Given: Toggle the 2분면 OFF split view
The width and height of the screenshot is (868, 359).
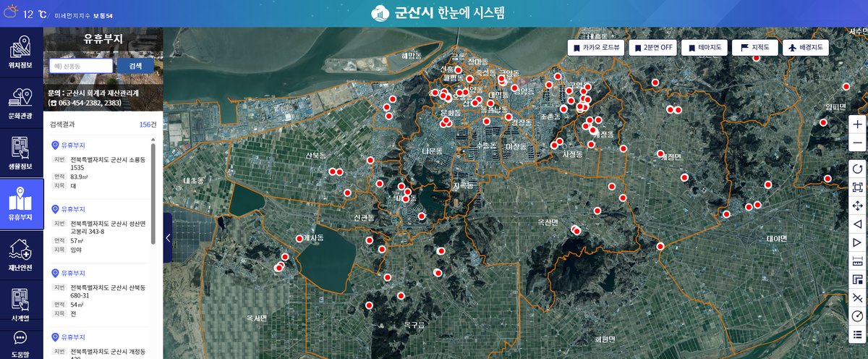Looking at the screenshot, I should coord(652,48).
